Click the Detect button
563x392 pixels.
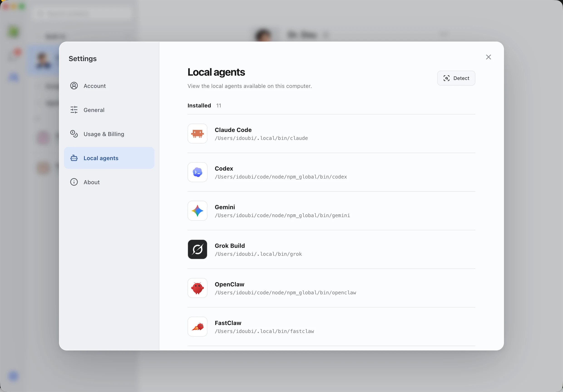click(456, 78)
